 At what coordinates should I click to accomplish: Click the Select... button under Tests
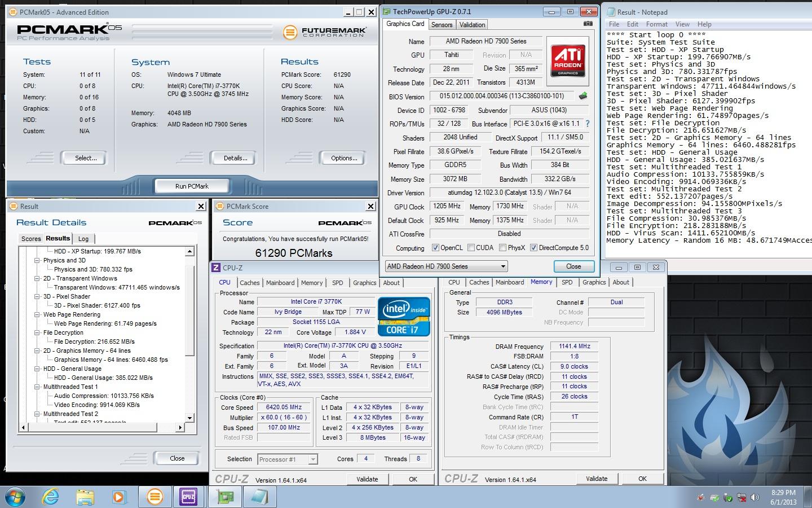86,158
